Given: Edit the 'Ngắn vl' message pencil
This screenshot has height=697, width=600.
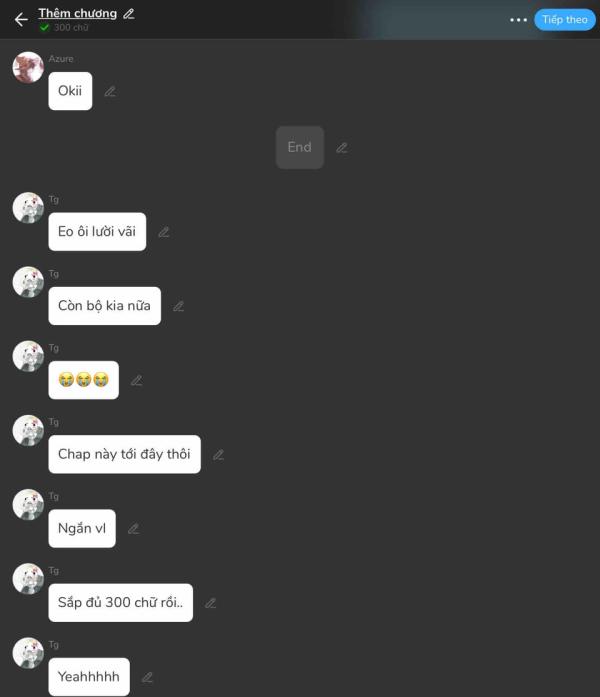Looking at the screenshot, I should [x=133, y=529].
